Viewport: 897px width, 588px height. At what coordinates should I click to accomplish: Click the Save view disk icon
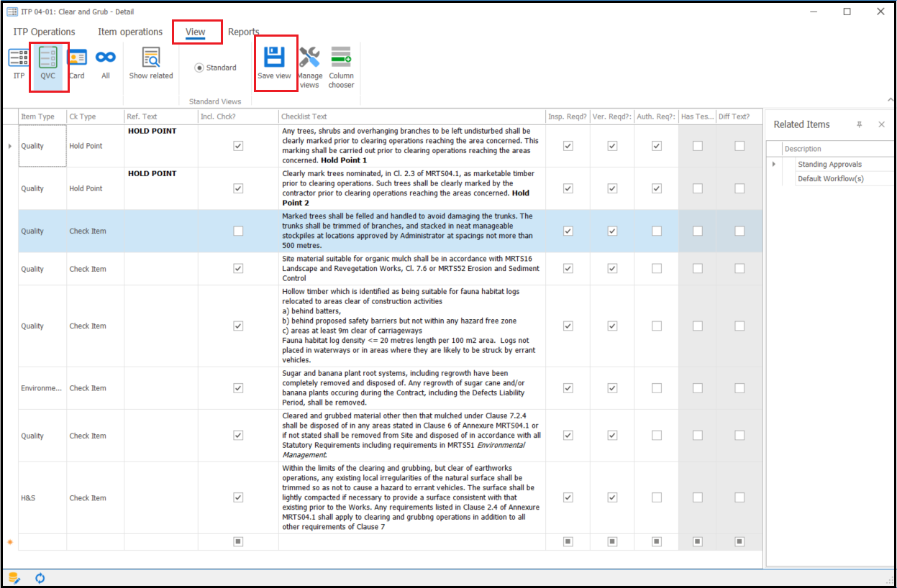click(275, 57)
